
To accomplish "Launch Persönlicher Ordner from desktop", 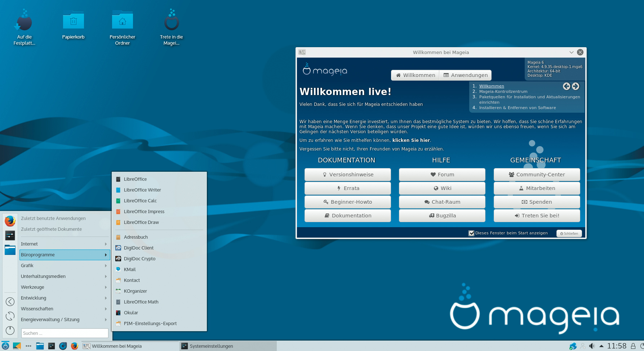I will click(122, 27).
